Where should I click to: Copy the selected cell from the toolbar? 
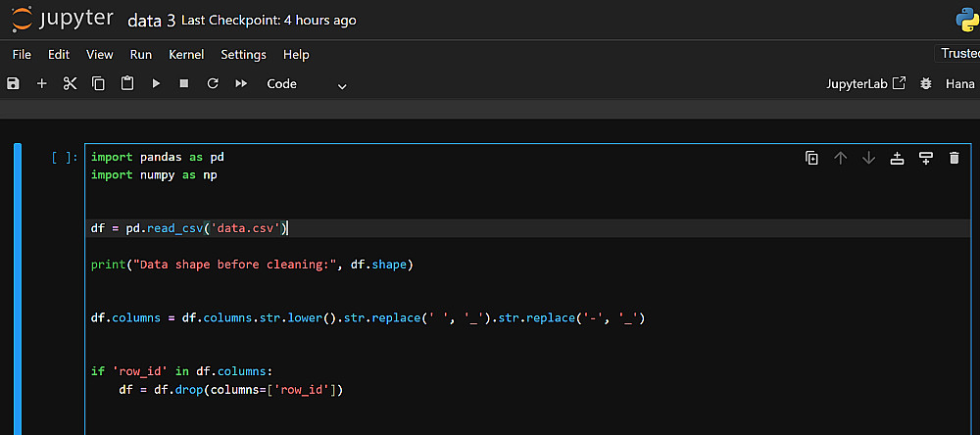pyautogui.click(x=98, y=84)
